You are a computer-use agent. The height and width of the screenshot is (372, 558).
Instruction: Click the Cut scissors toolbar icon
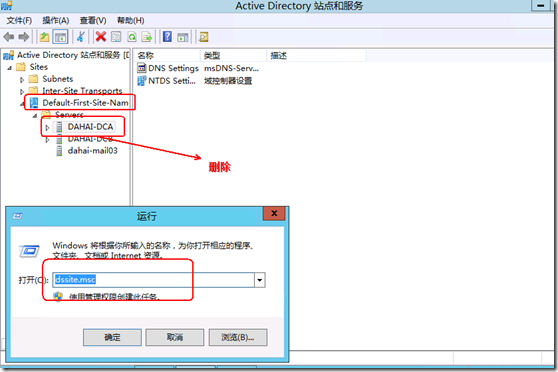pos(81,37)
